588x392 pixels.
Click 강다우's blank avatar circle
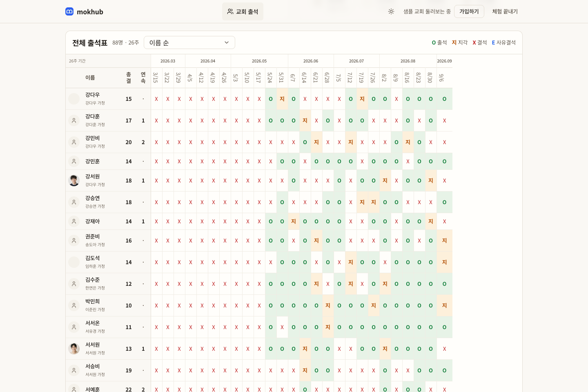point(74,99)
